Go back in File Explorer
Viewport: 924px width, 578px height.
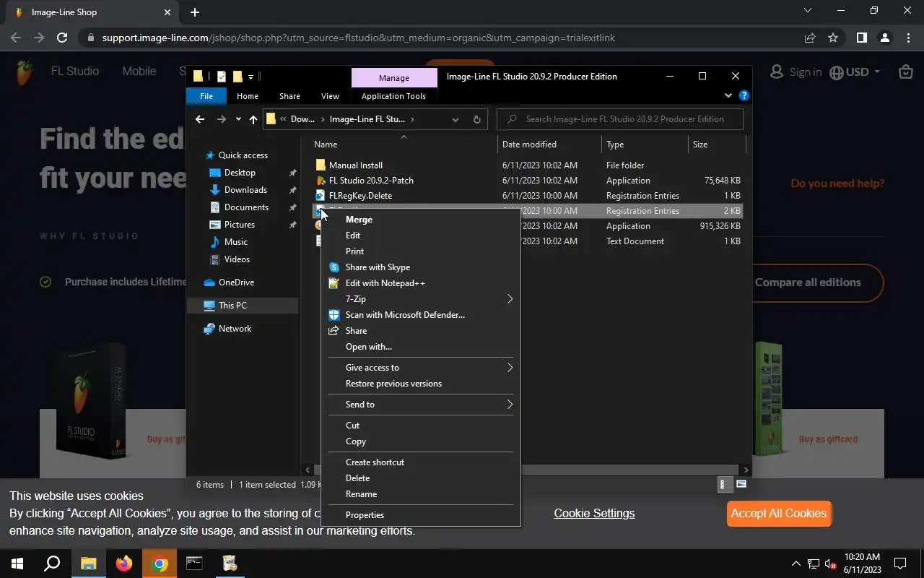[200, 119]
